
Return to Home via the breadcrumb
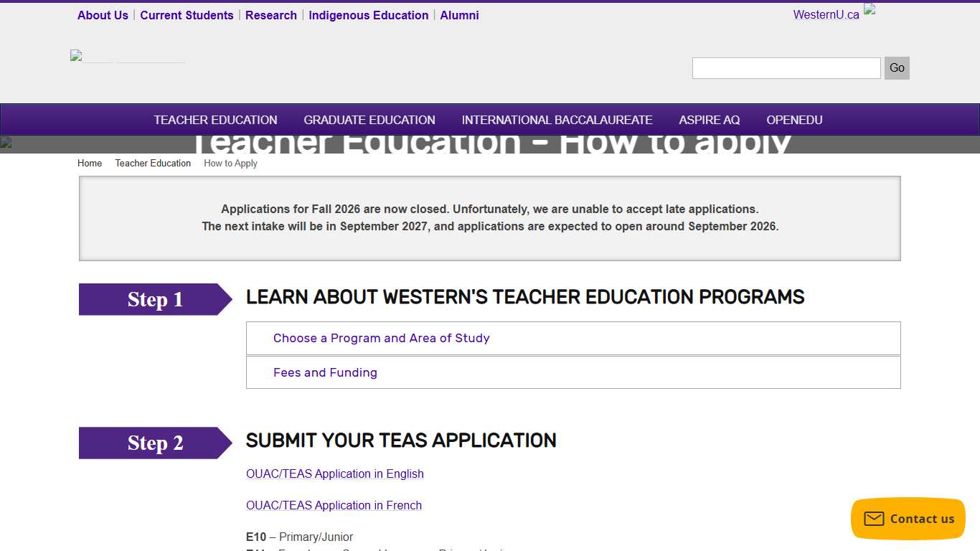(89, 163)
